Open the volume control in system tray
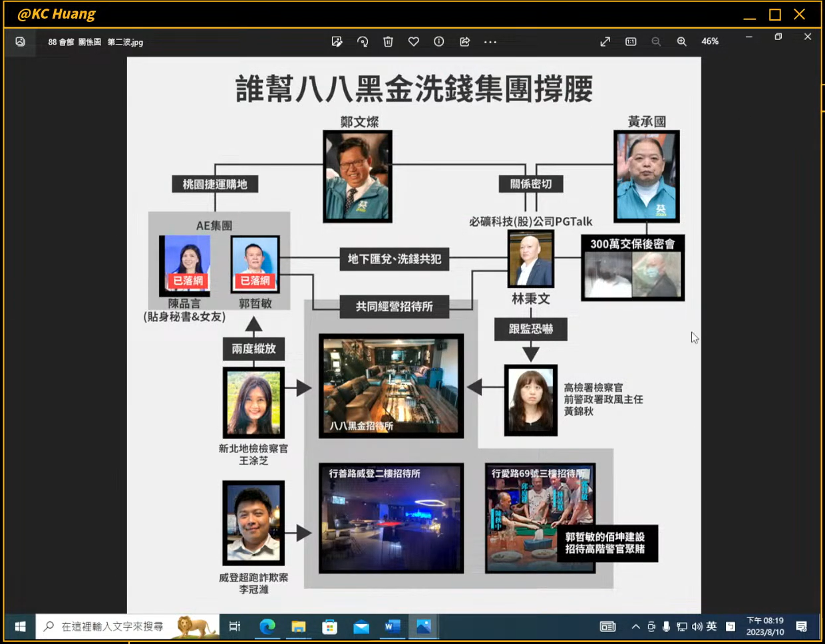The image size is (825, 644). (697, 627)
